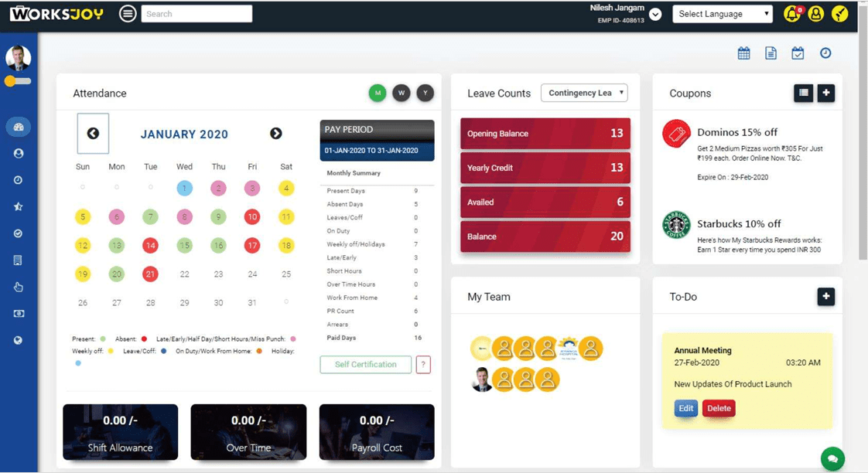This screenshot has width=868, height=473.
Task: Open the dashboard icon in left sidebar
Action: coord(19,127)
